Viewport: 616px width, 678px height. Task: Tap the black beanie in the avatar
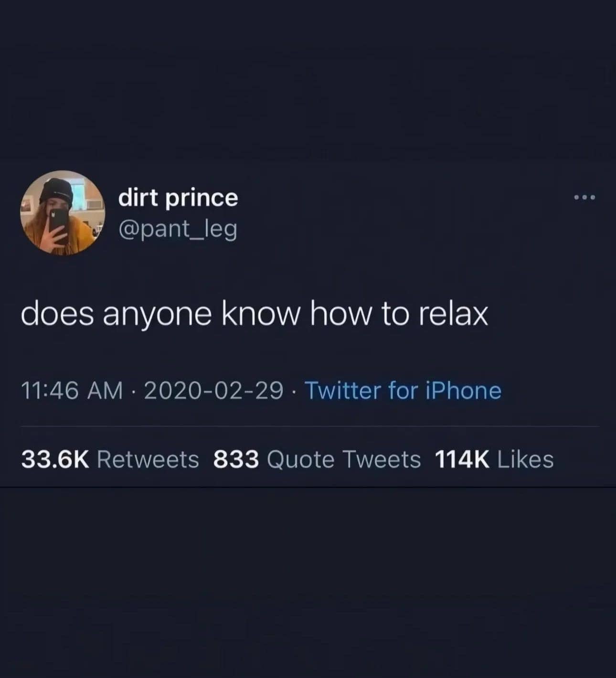[x=56, y=191]
